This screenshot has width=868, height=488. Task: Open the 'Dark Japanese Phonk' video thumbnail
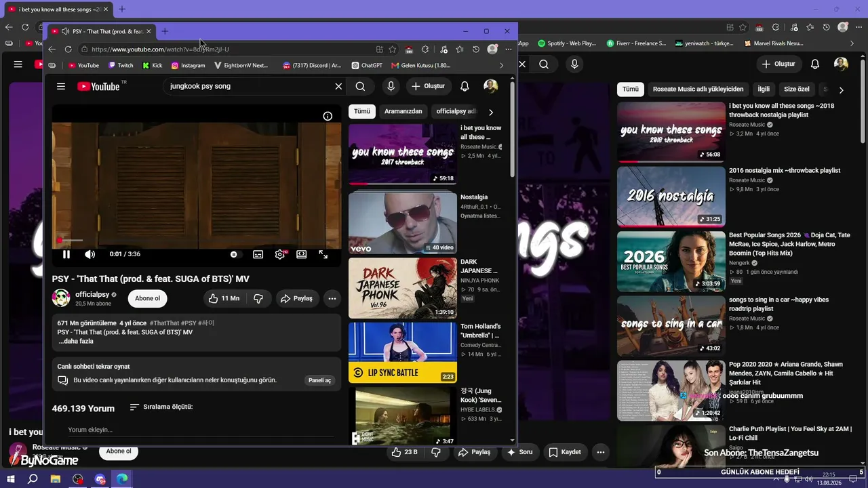click(403, 288)
